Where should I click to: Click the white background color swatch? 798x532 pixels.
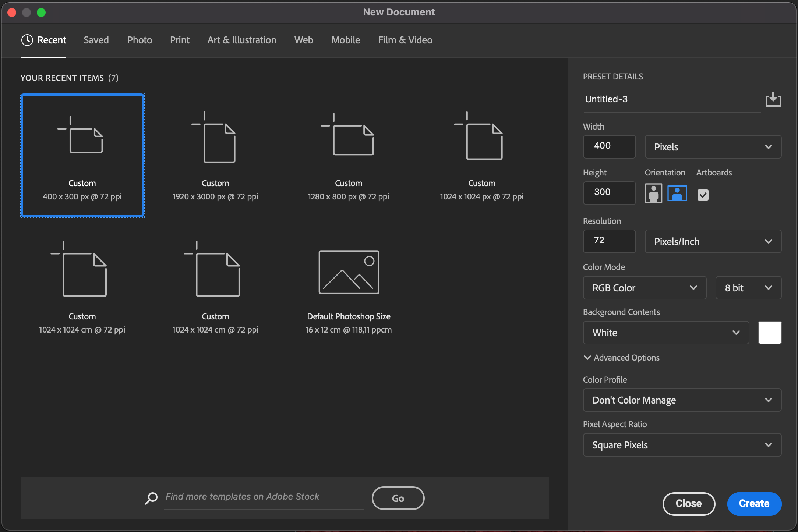pos(770,333)
